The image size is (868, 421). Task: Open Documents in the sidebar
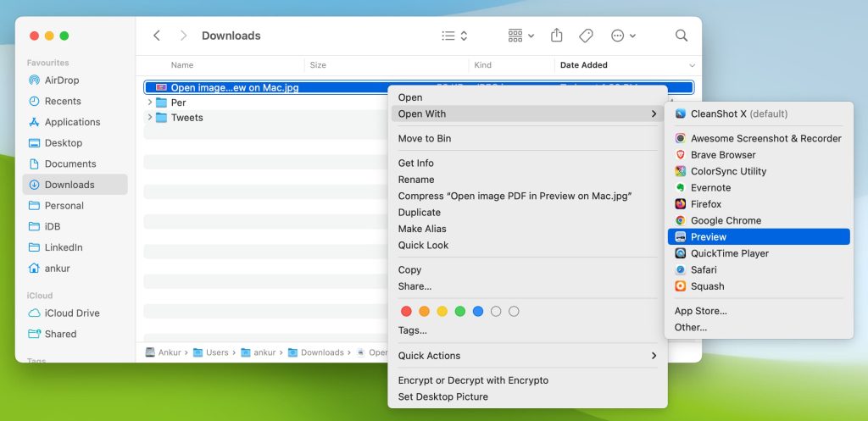click(75, 163)
